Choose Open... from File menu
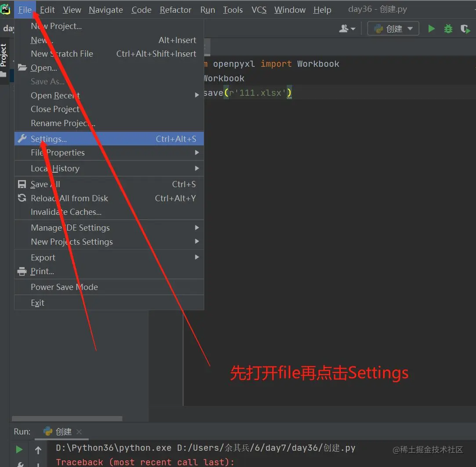 click(109, 68)
